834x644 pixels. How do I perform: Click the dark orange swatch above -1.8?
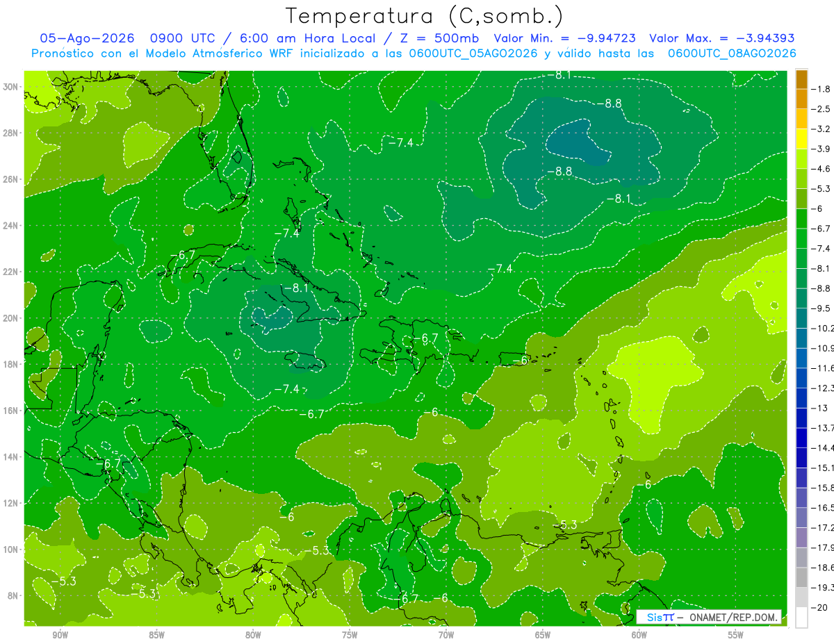[801, 79]
